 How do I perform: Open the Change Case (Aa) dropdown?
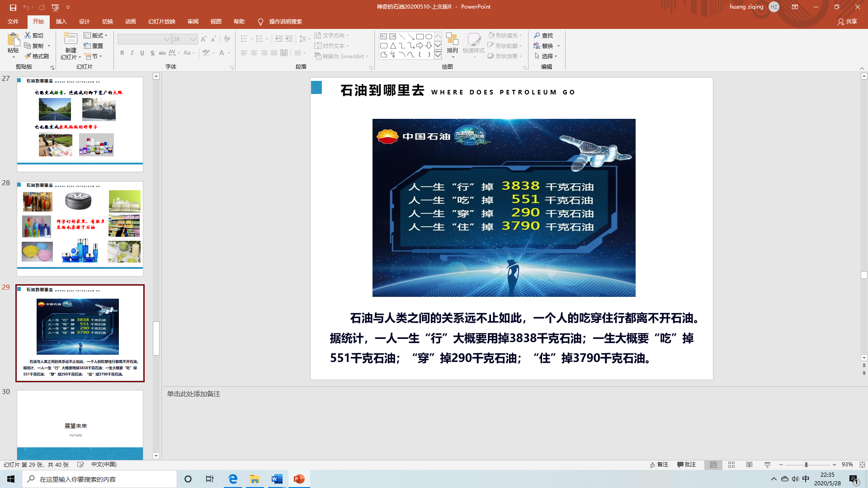(x=189, y=53)
